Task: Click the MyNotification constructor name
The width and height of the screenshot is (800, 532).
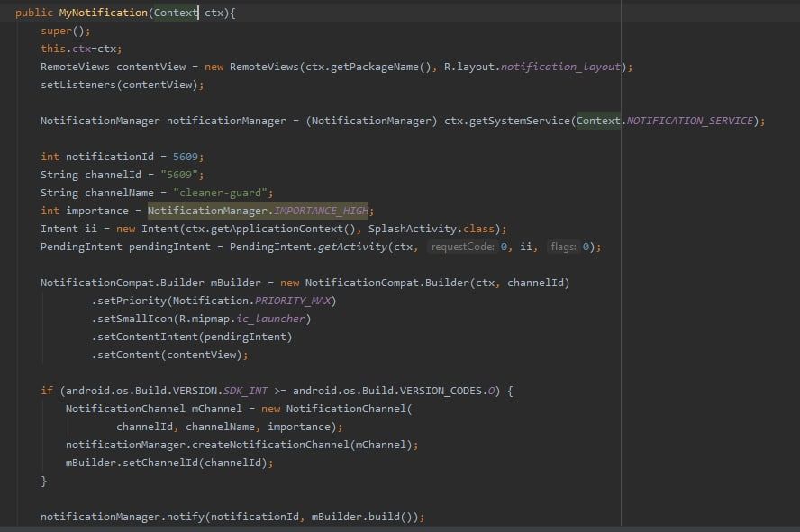Action: pyautogui.click(x=103, y=13)
